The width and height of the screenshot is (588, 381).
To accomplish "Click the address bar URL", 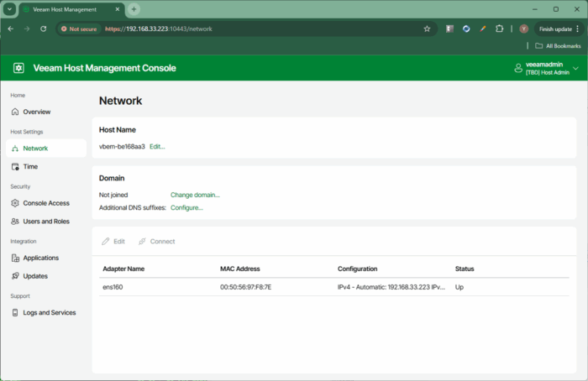I will coord(158,29).
